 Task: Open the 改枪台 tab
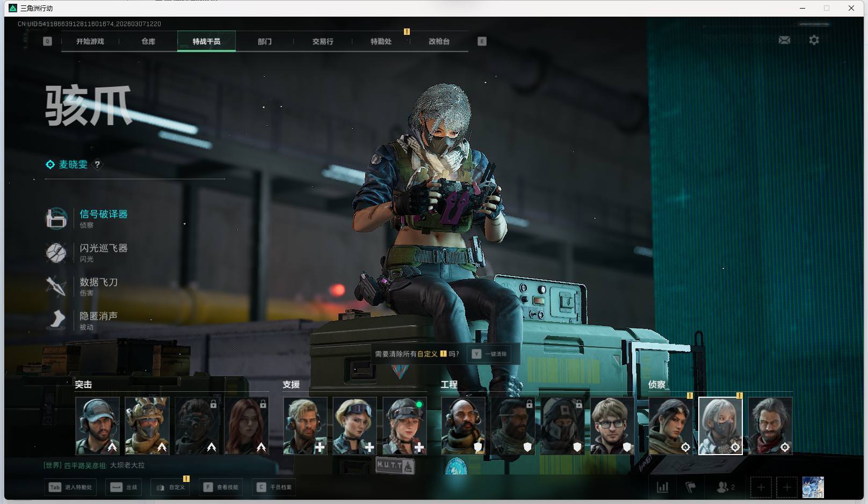439,41
